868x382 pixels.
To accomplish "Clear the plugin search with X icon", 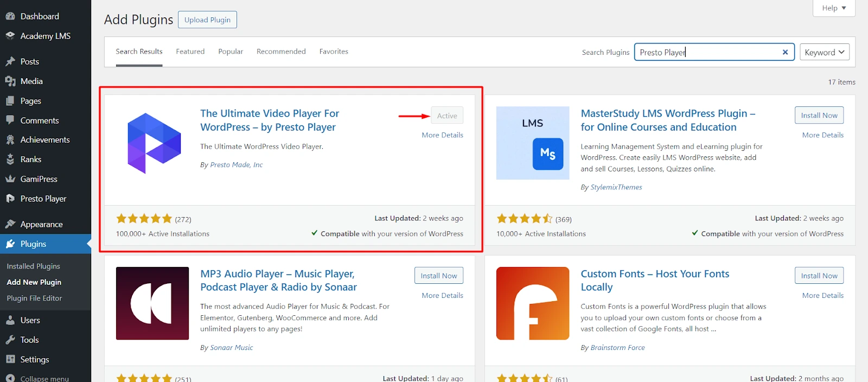I will [785, 52].
